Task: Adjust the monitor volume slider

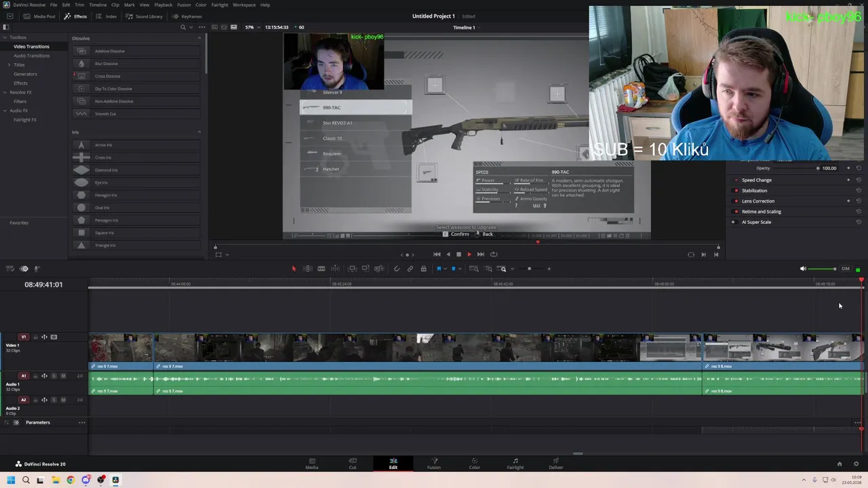Action: point(823,269)
